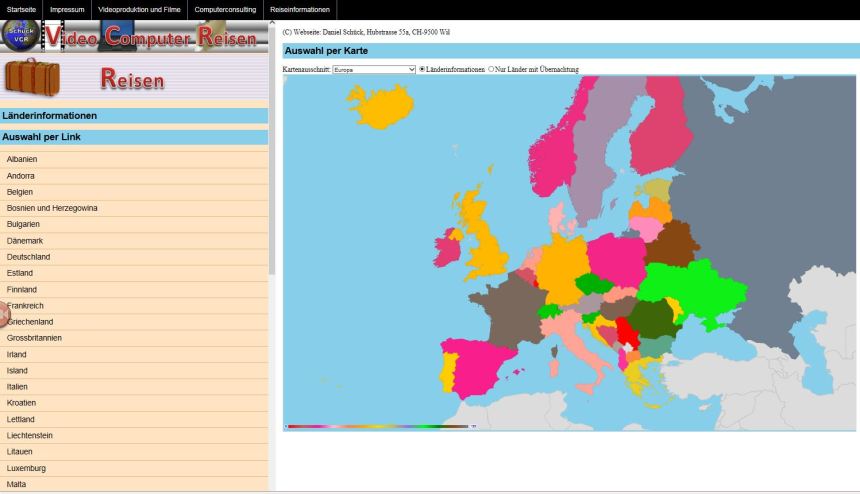Screen dimensions: 860x494
Task: Open the Irland link
Action: [16, 354]
